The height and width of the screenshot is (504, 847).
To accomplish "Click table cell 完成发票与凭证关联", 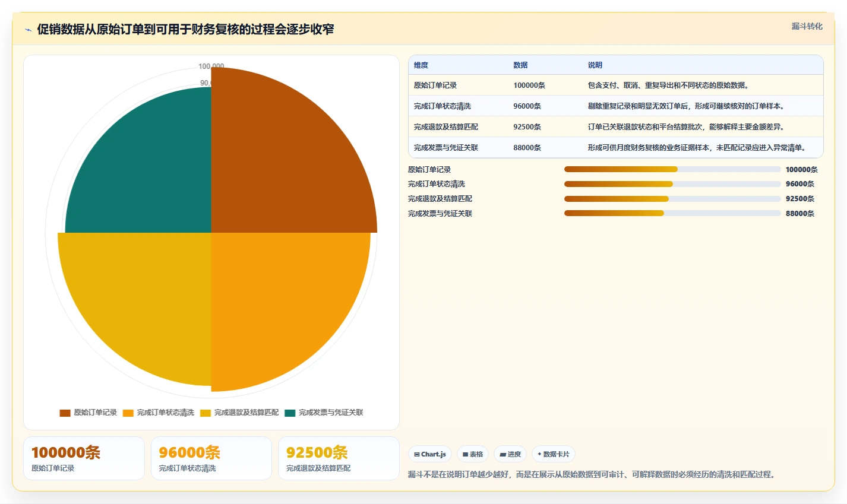I will (x=446, y=148).
